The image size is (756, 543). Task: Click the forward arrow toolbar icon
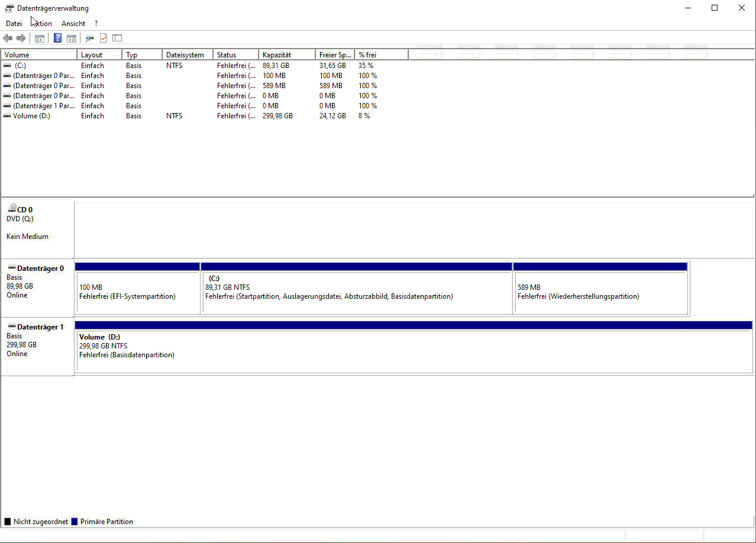[x=21, y=38]
